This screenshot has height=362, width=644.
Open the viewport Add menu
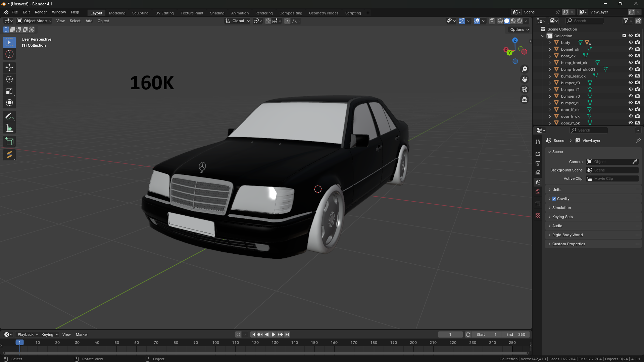(89, 21)
